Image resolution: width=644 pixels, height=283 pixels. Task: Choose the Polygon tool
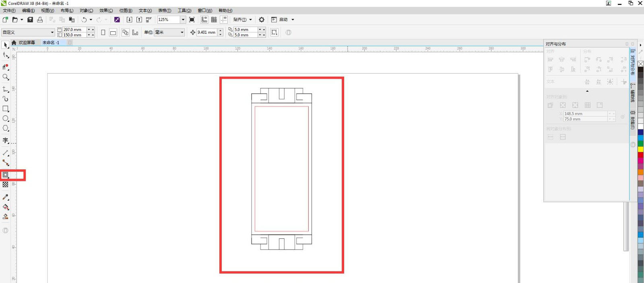(6, 128)
